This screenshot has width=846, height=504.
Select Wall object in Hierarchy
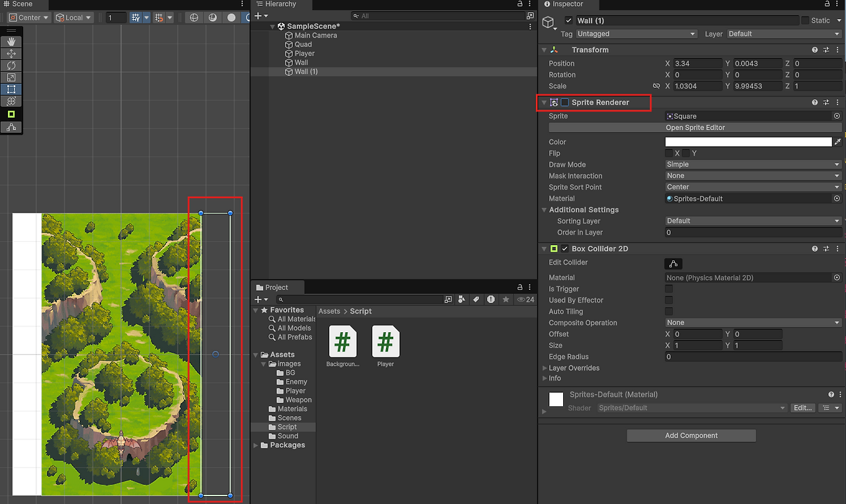coord(301,63)
